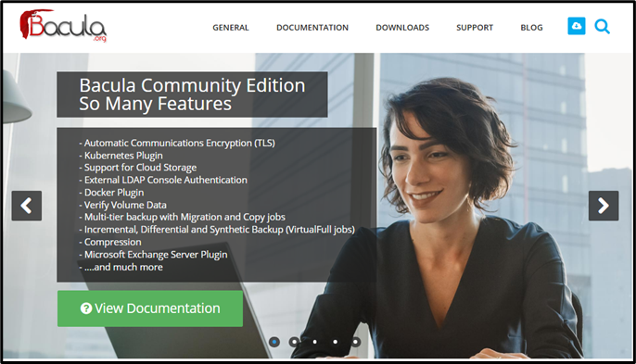This screenshot has width=636, height=364.
Task: Select the fourth carousel dot indicator
Action: (x=335, y=342)
